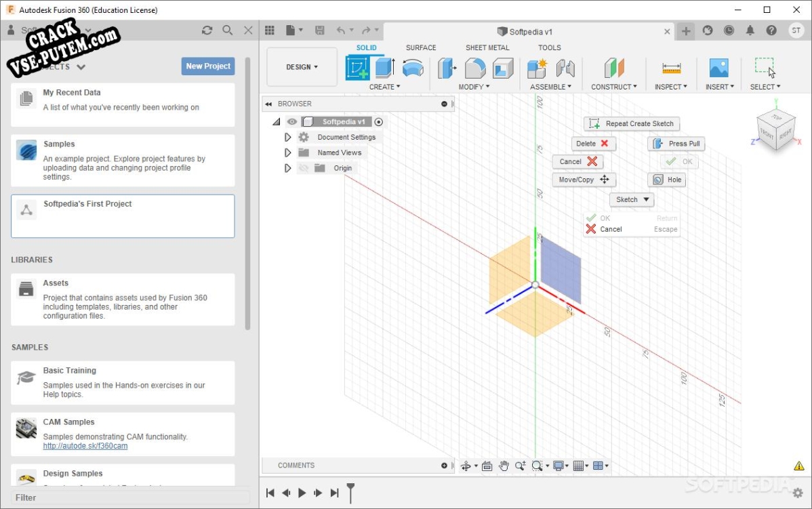The width and height of the screenshot is (812, 509).
Task: Select the Pan hand tool
Action: point(504,466)
